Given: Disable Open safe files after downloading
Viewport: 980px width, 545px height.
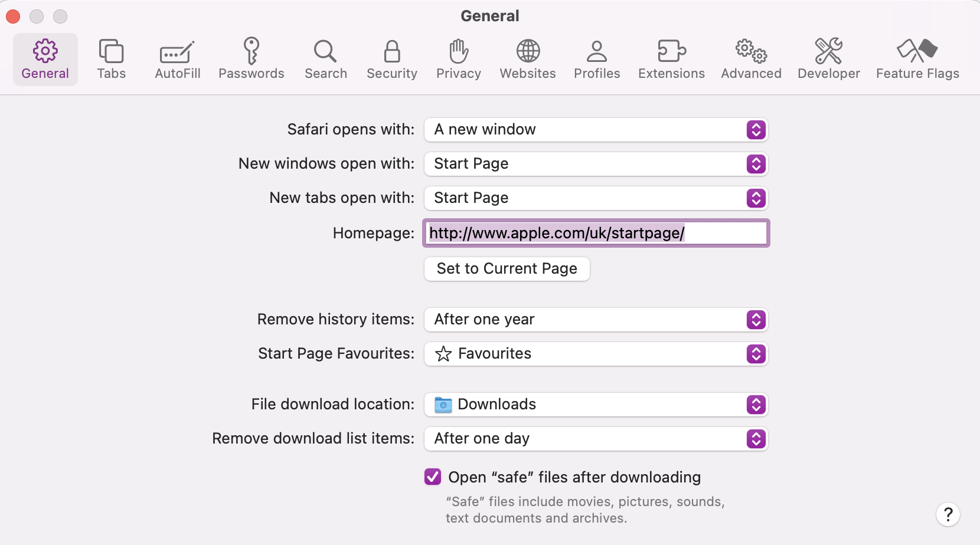Looking at the screenshot, I should tap(433, 477).
